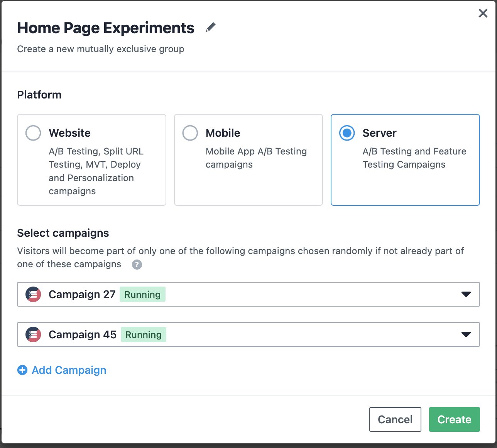Create the mutually exclusive group
This screenshot has height=448, width=497.
(x=455, y=419)
